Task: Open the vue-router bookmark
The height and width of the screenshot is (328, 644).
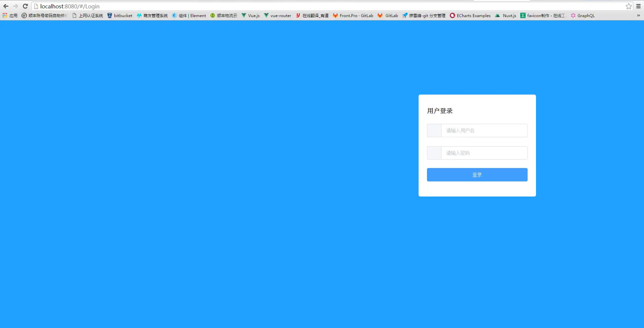Action: (278, 15)
